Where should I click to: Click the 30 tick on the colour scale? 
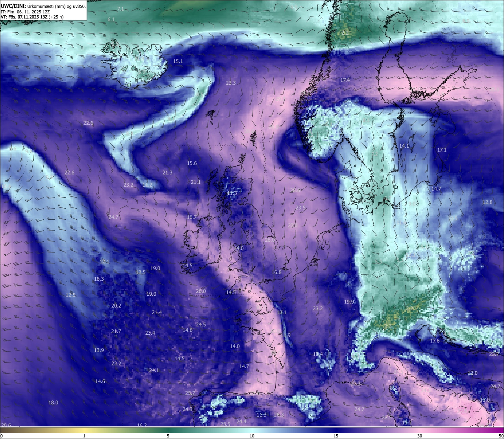tap(420, 436)
